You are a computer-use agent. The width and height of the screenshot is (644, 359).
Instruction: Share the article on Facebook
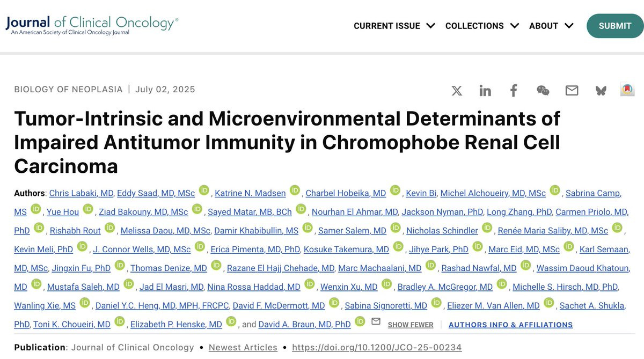(514, 91)
